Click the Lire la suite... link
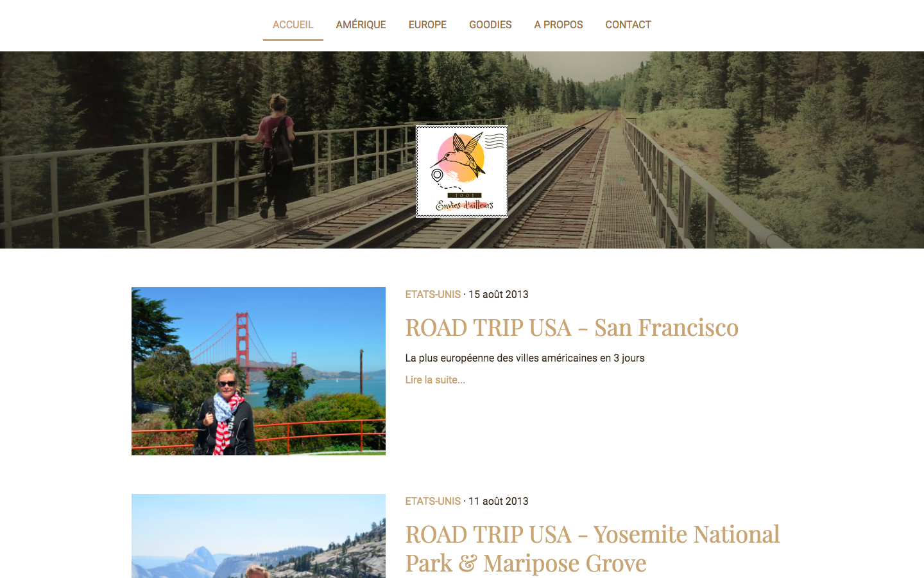This screenshot has height=578, width=924. pyautogui.click(x=435, y=380)
